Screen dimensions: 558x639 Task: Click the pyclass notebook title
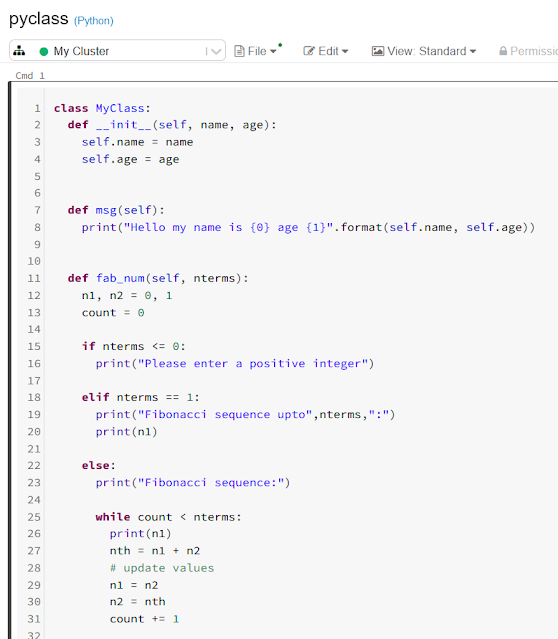39,19
